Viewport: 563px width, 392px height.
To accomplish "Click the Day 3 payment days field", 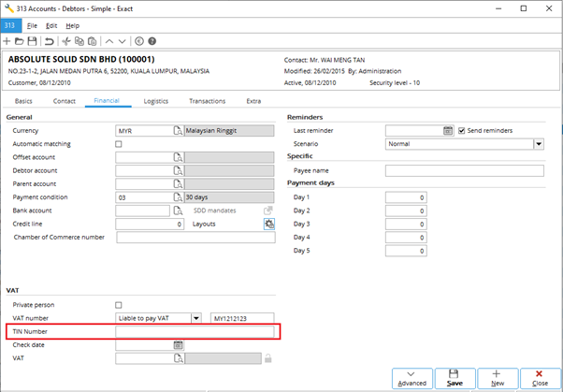I will tap(406, 224).
